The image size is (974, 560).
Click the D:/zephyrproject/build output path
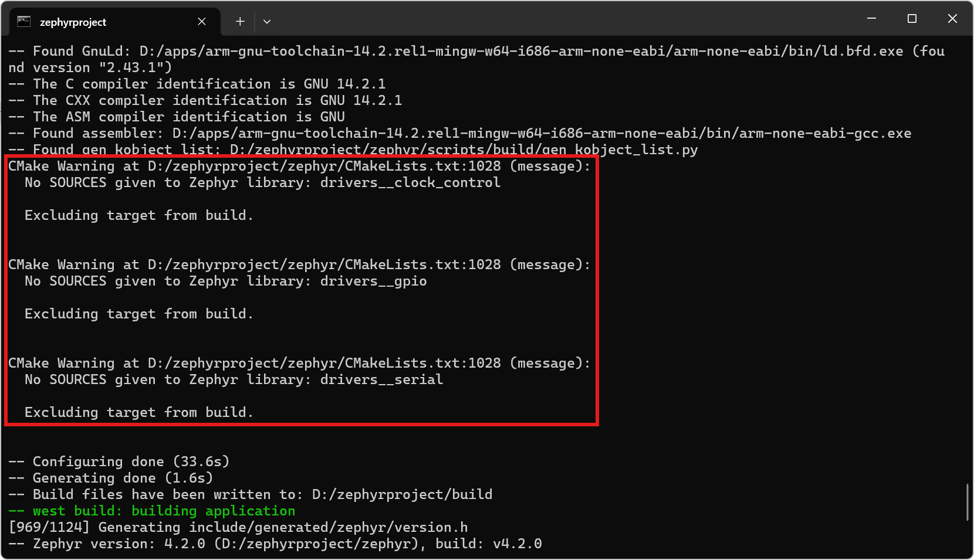click(402, 494)
